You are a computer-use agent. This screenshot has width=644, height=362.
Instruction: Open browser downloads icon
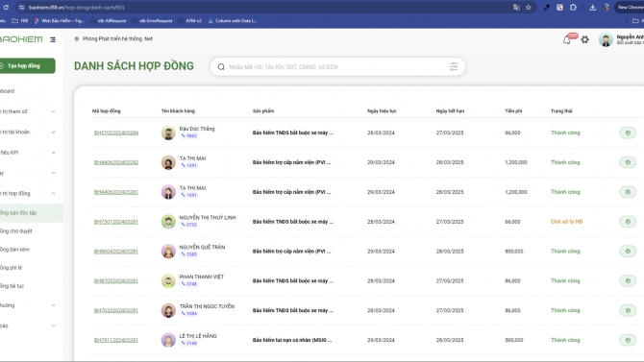point(592,8)
